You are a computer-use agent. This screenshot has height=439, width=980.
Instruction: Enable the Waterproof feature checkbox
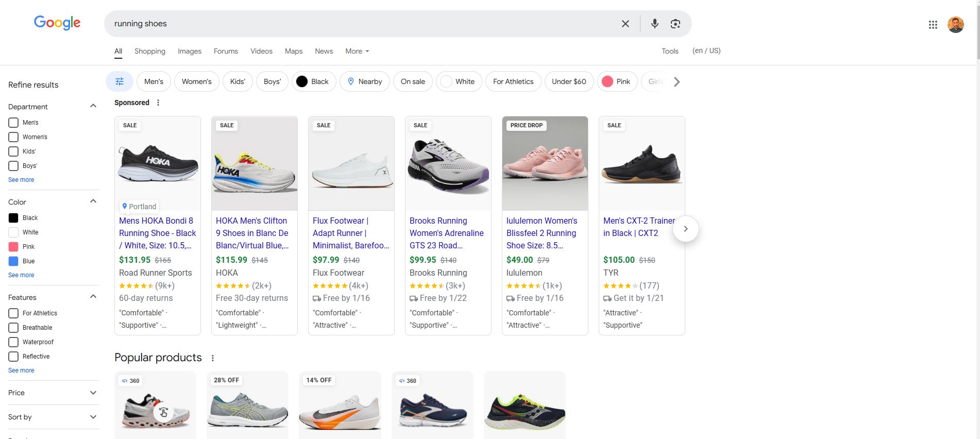coord(13,342)
